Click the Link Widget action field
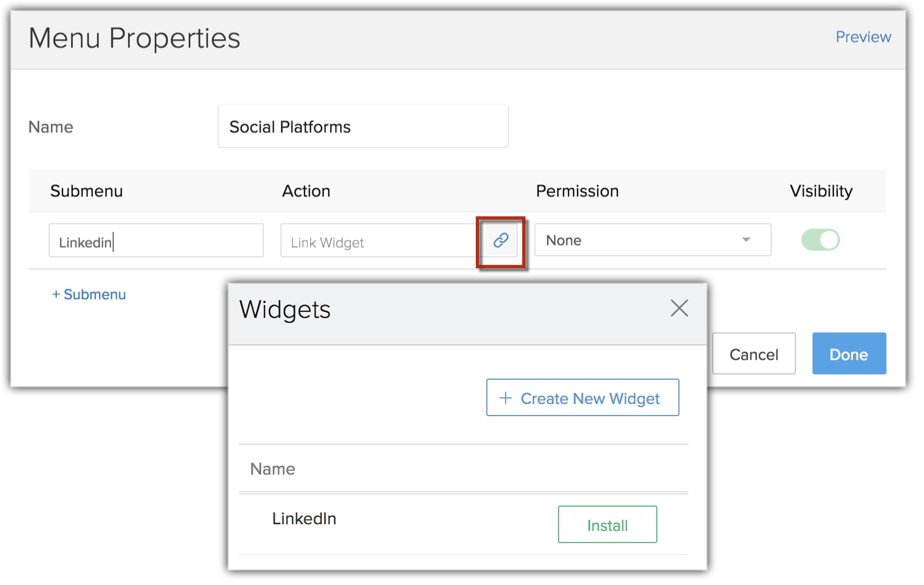924x585 pixels. point(378,241)
